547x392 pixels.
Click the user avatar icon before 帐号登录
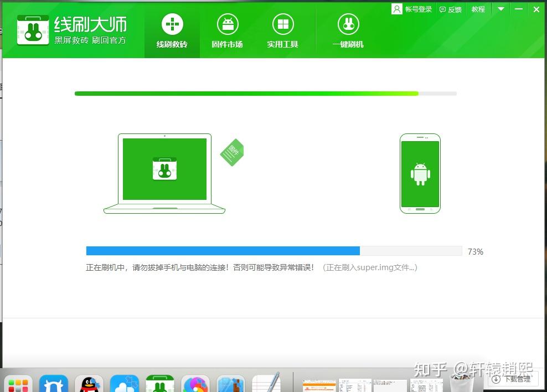point(397,9)
